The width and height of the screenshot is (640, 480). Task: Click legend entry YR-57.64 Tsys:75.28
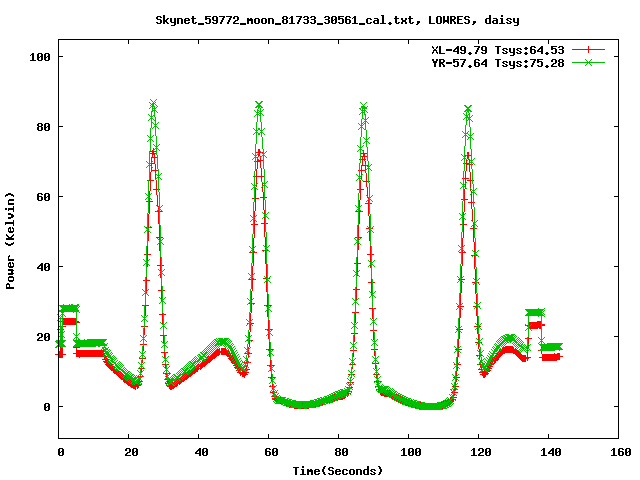click(x=498, y=63)
